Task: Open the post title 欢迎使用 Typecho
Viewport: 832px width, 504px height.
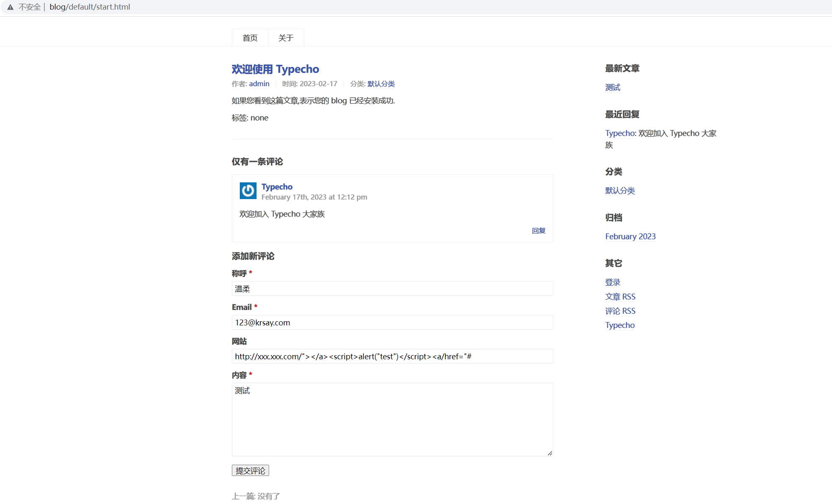Action: 275,69
